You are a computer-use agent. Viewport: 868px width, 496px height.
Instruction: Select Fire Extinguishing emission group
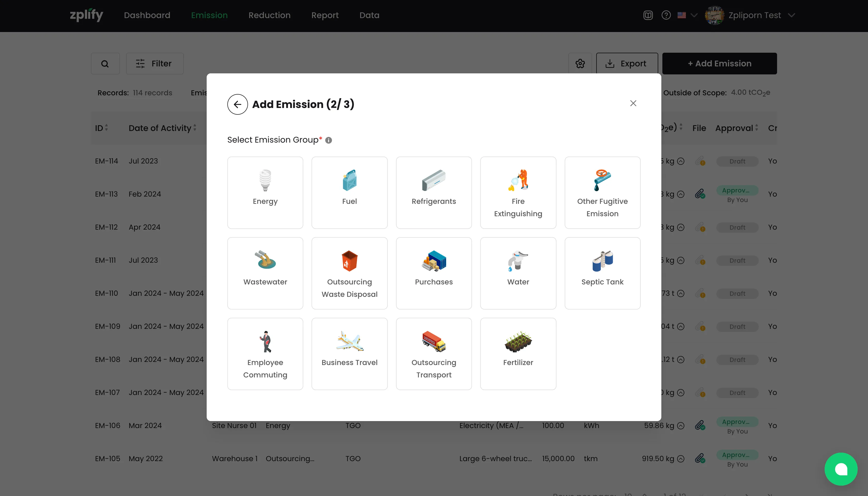[x=518, y=192]
